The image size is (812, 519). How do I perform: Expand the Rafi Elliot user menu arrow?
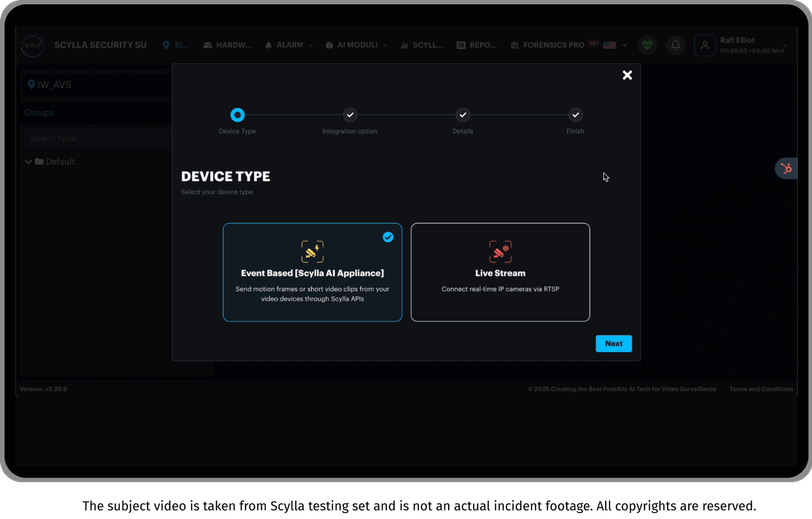click(x=786, y=46)
